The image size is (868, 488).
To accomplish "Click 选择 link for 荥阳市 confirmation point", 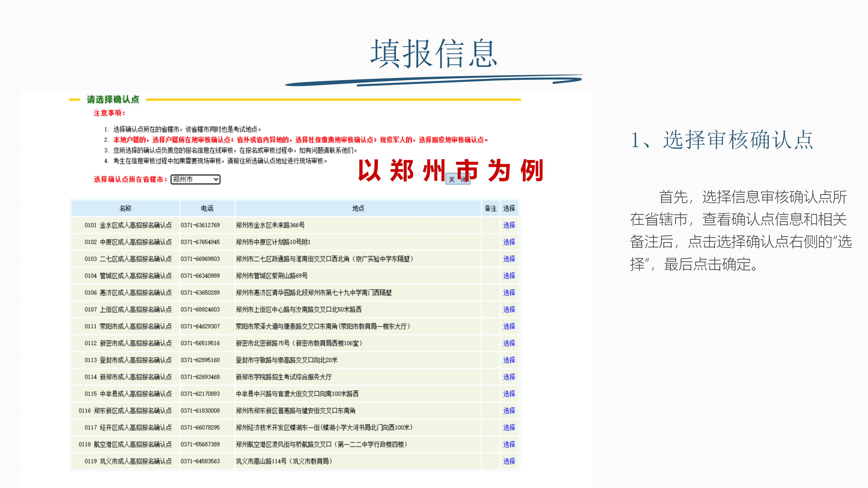I will click(509, 326).
